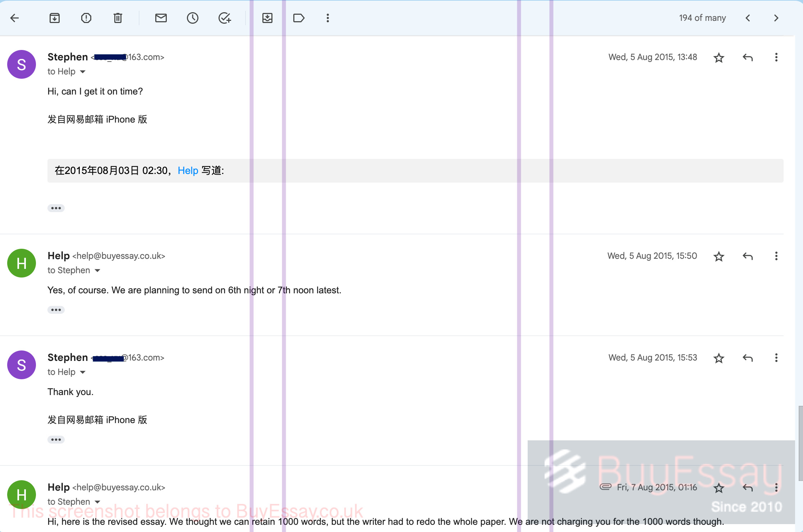The image size is (803, 532).
Task: Open more options in top toolbar
Action: click(x=328, y=18)
